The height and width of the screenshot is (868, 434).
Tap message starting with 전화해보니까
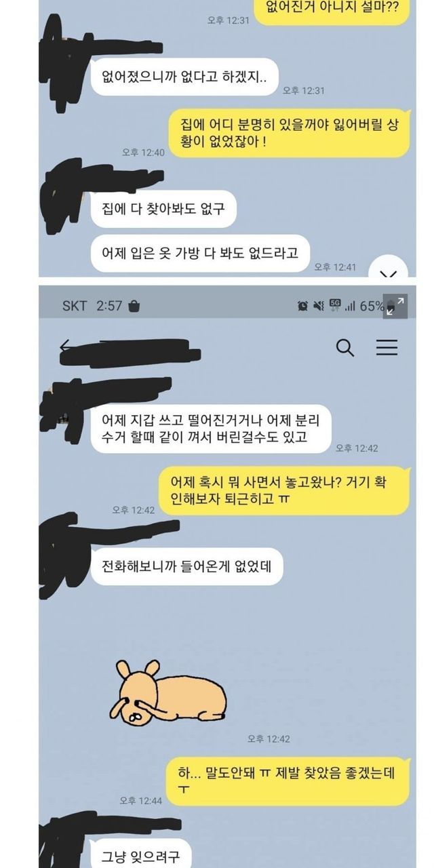click(187, 567)
